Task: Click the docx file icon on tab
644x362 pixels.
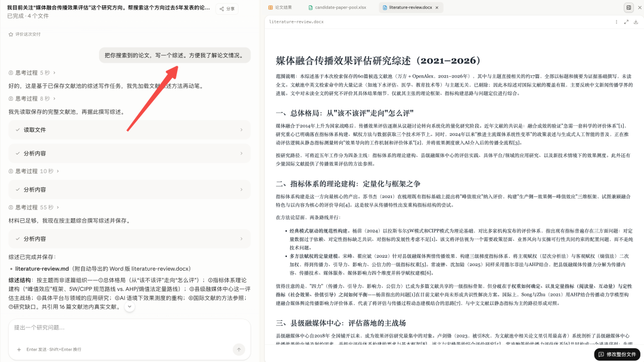Action: [x=385, y=7]
